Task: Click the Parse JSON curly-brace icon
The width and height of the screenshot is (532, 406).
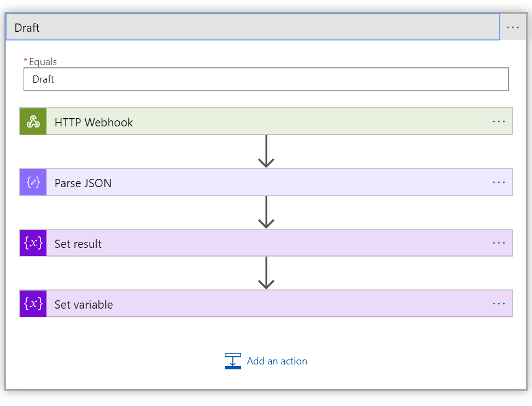Action: (x=33, y=182)
